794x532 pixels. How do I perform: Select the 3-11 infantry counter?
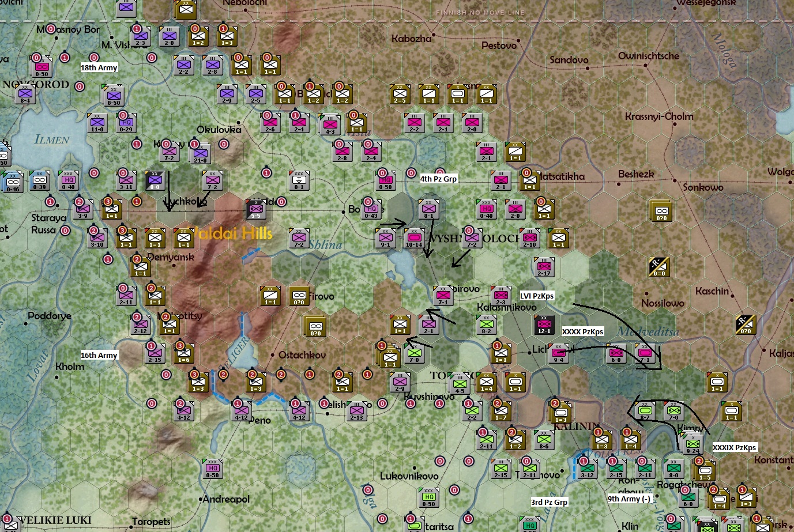[x=126, y=180]
